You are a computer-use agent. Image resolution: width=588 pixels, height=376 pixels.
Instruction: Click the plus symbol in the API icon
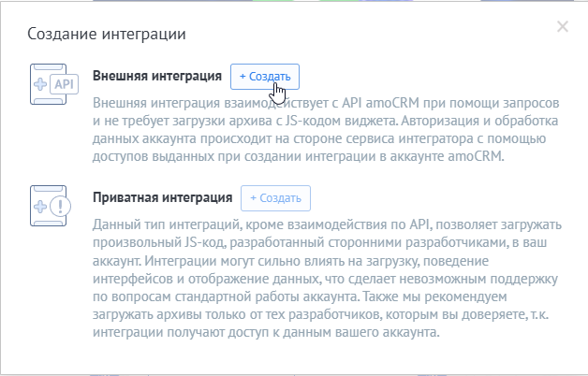tap(41, 85)
